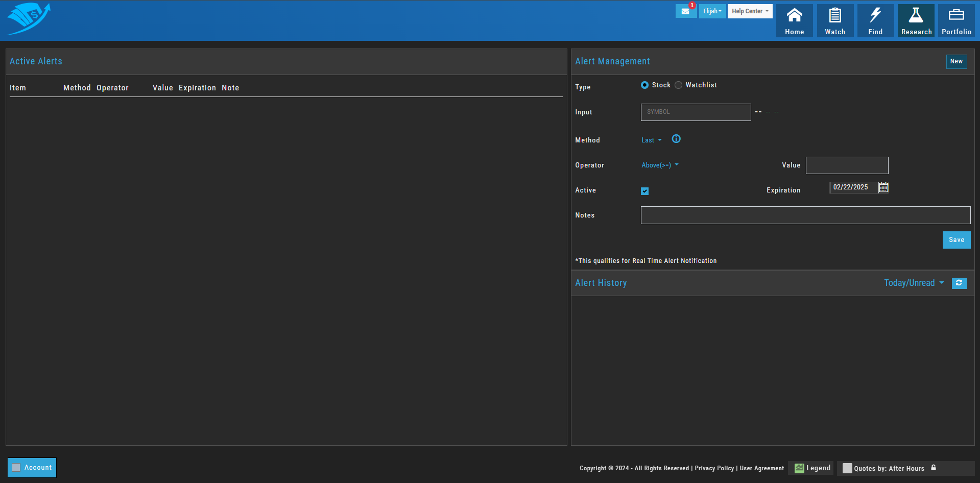Go to Home page icon
Image resolution: width=980 pixels, height=483 pixels.
coord(795,21)
